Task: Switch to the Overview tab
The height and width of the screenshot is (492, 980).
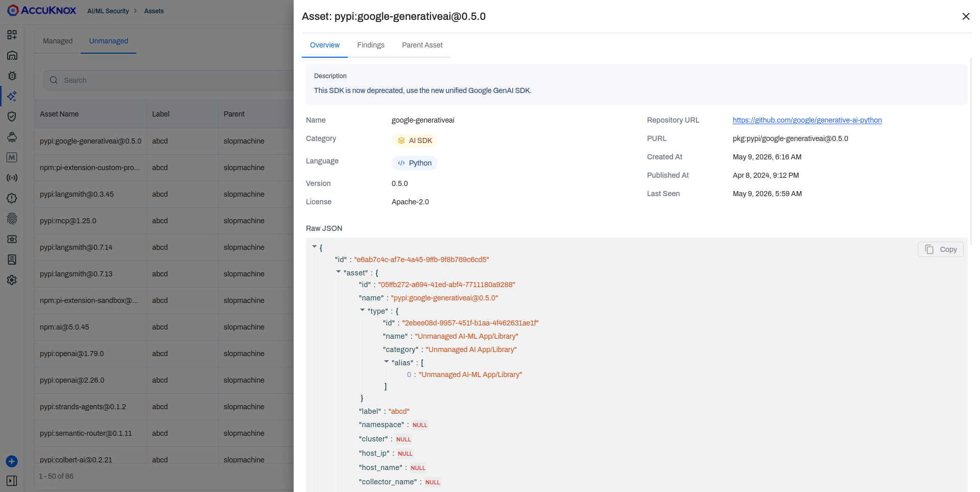Action: tap(325, 45)
